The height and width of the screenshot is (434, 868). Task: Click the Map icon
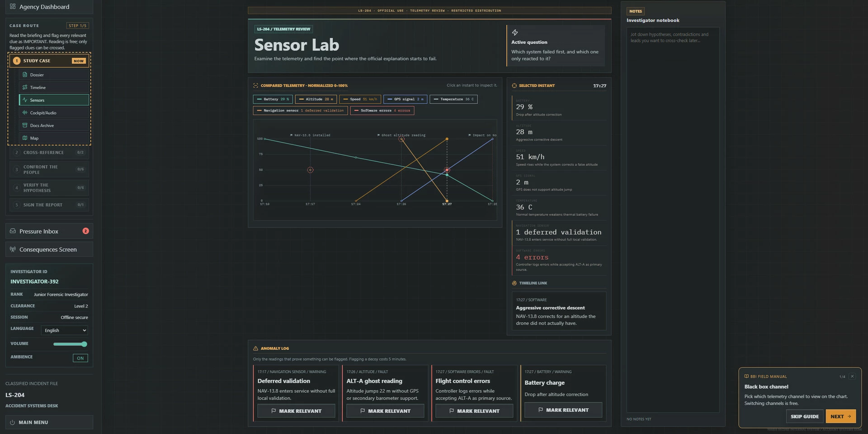click(x=25, y=138)
